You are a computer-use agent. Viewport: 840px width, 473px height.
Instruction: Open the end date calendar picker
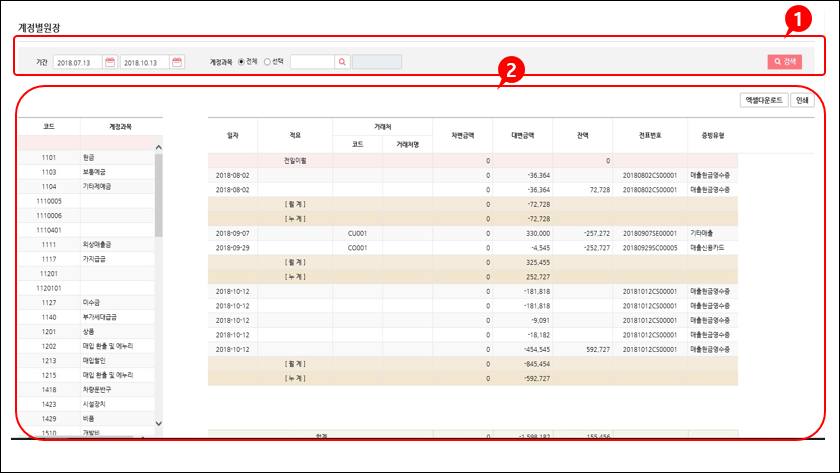coord(177,62)
